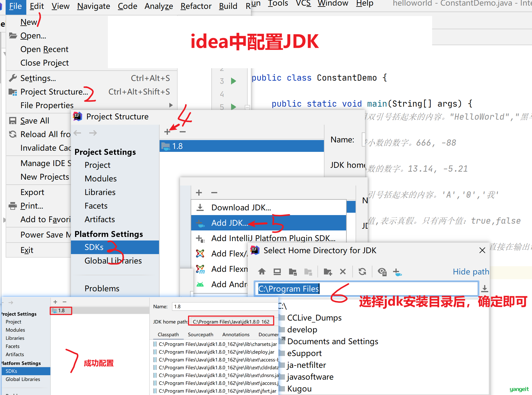Select Documents and Settings folder
Viewport: 532px width, 395px height.
[332, 341]
